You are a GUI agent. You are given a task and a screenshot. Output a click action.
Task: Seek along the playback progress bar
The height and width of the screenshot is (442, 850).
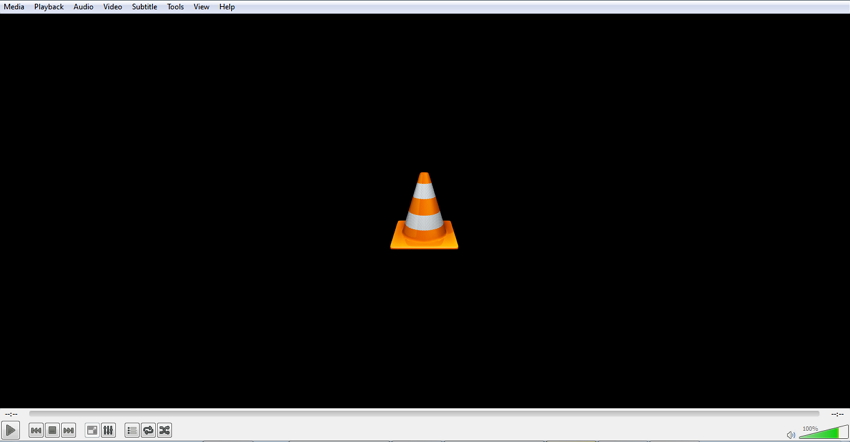(424, 414)
